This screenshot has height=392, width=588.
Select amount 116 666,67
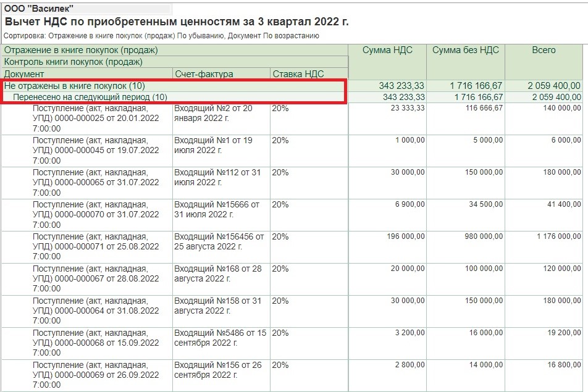[484, 108]
